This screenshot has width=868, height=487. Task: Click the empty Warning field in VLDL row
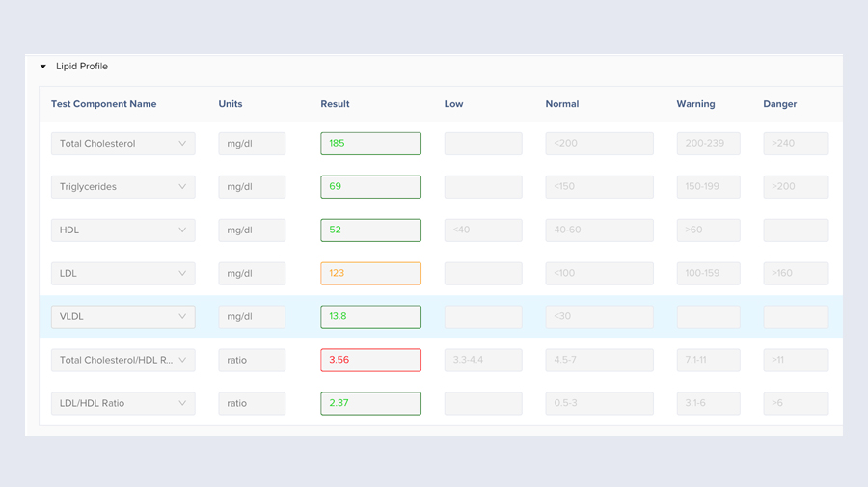coord(709,316)
